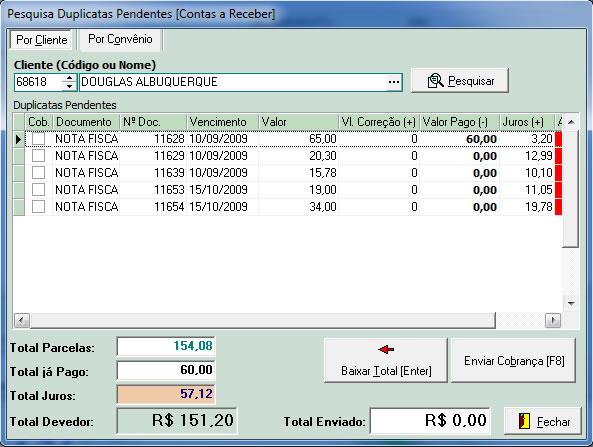
Task: Select Juros cell 11,05
Action: [x=527, y=190]
